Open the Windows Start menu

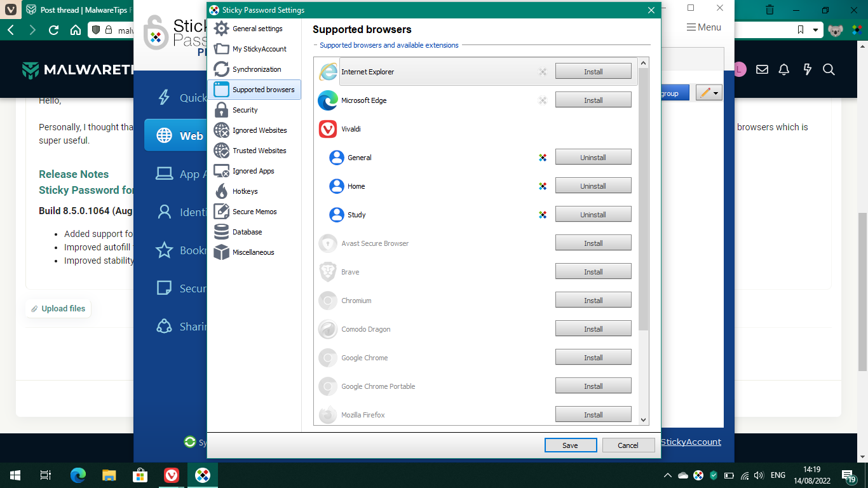(15, 475)
